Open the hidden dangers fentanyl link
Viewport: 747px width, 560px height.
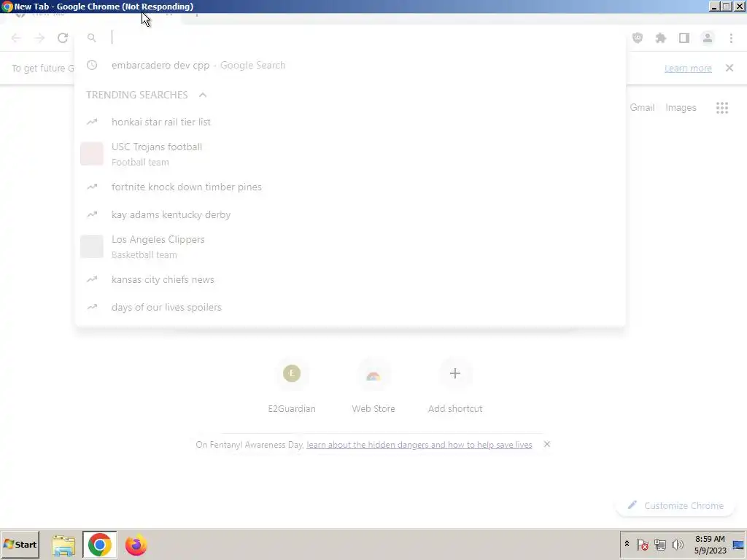coord(419,445)
